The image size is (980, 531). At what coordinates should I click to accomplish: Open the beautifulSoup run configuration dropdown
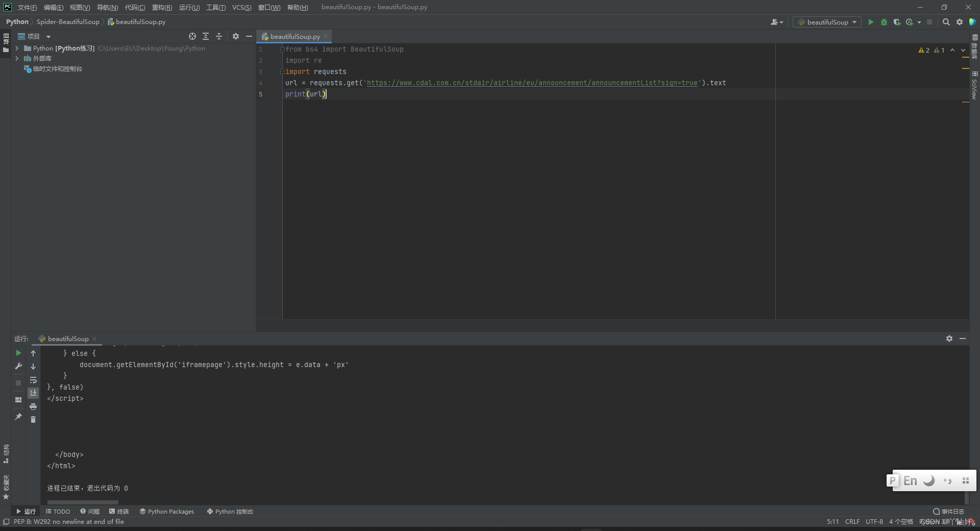(x=827, y=22)
